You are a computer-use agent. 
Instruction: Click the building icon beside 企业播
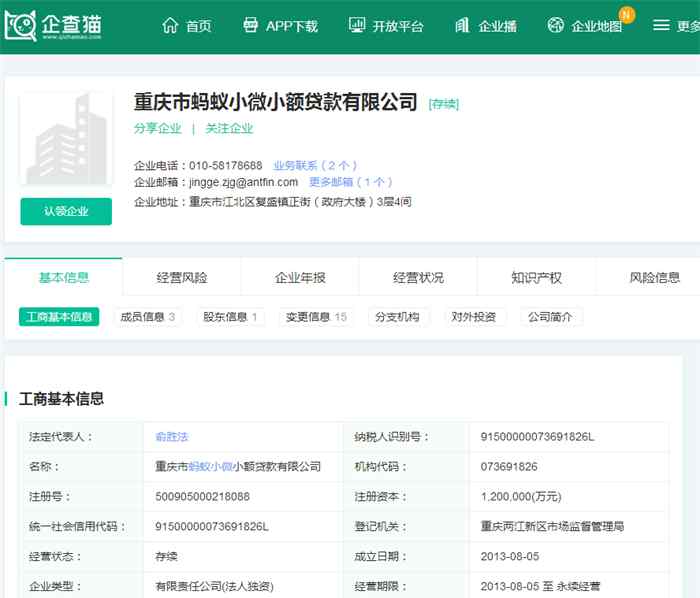coord(462,25)
